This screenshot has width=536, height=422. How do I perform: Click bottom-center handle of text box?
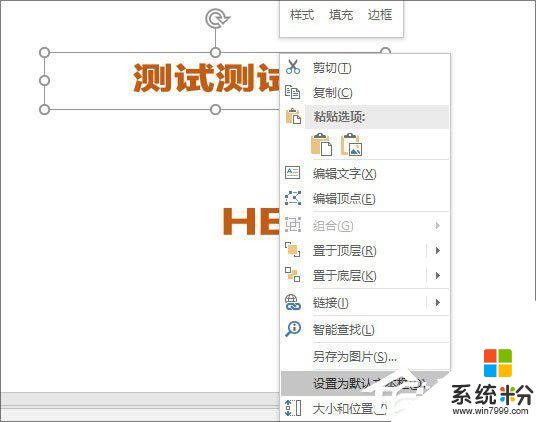point(215,109)
